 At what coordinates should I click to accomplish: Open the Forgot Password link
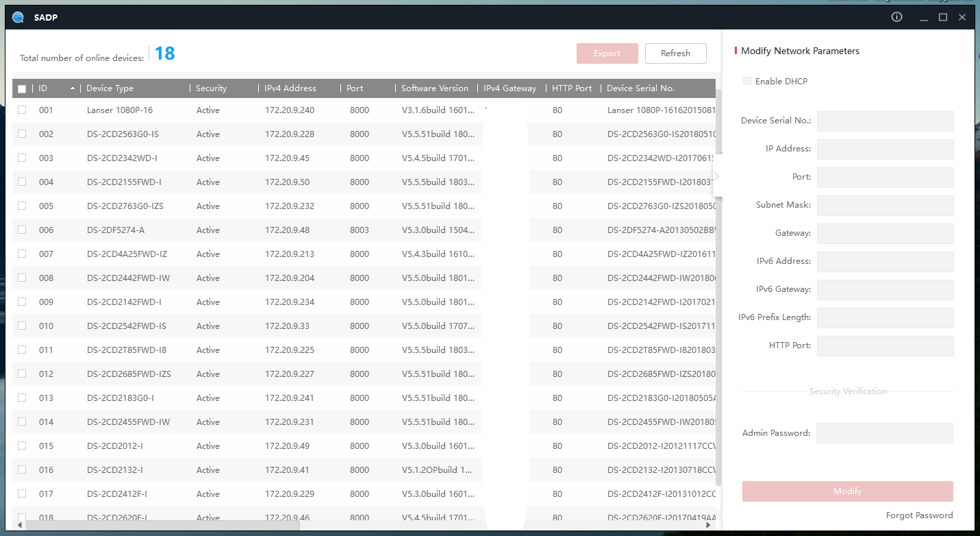click(919, 515)
